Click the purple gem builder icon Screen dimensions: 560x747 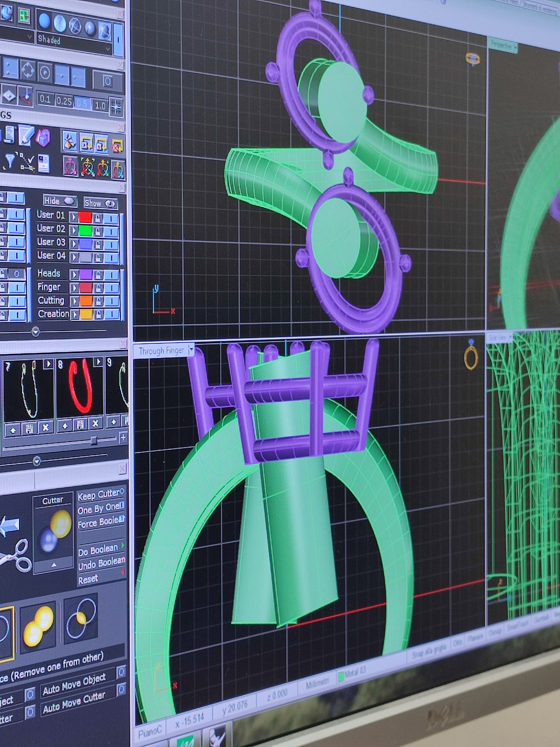(43, 138)
